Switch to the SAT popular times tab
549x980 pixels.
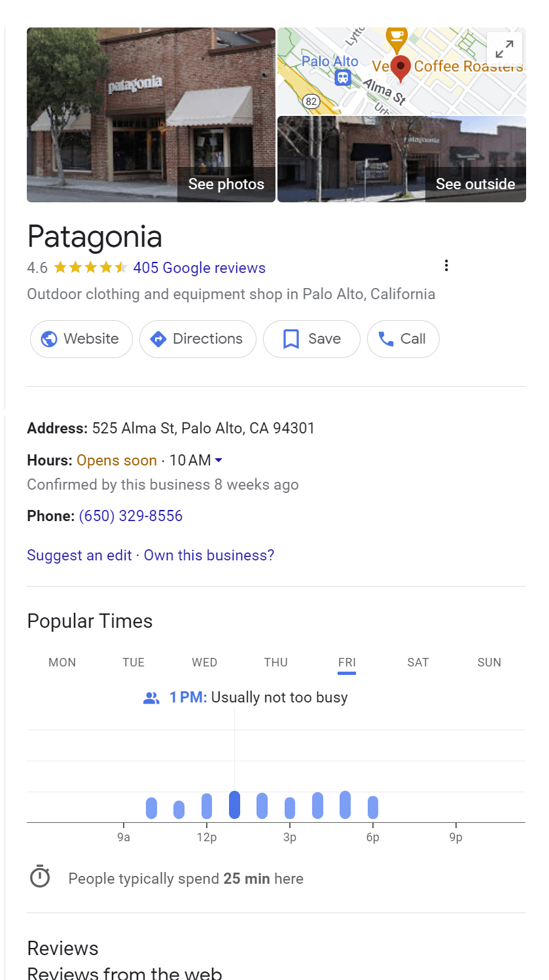(x=417, y=662)
